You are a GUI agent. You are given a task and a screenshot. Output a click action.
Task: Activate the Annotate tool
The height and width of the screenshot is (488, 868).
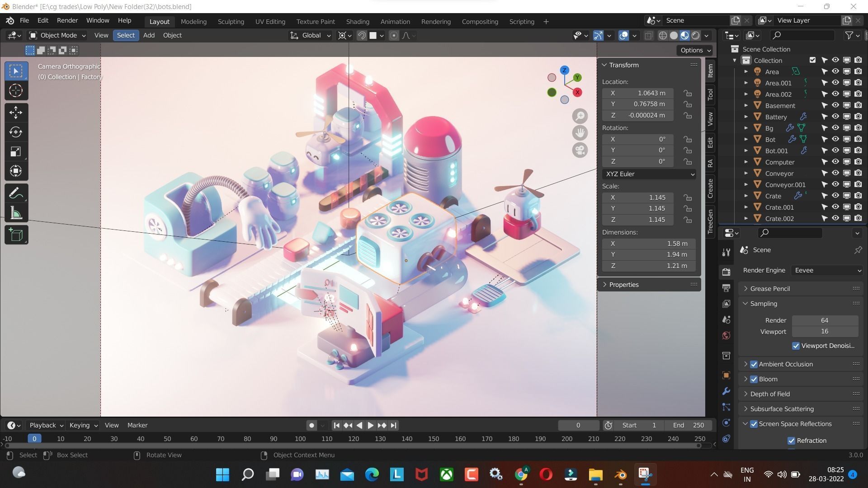tap(16, 193)
